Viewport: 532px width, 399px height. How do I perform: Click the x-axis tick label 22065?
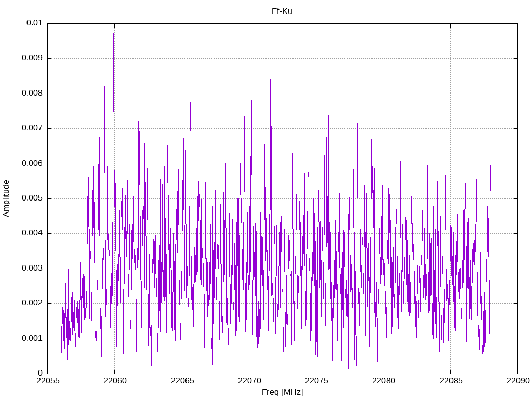(182, 381)
